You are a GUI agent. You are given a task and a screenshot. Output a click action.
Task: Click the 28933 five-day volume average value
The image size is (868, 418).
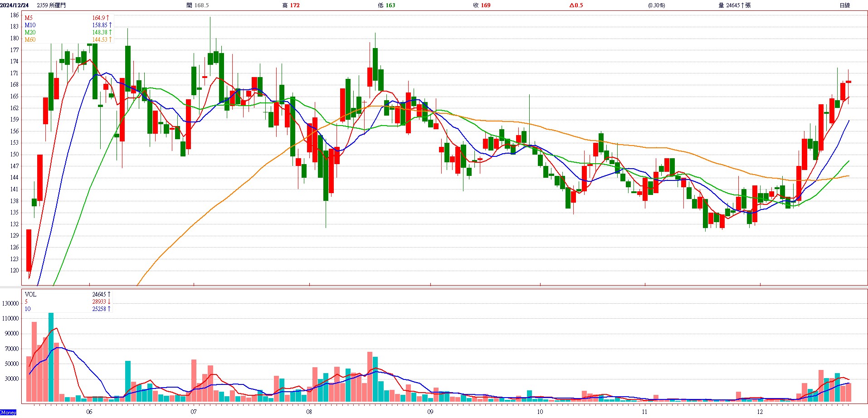tap(99, 302)
